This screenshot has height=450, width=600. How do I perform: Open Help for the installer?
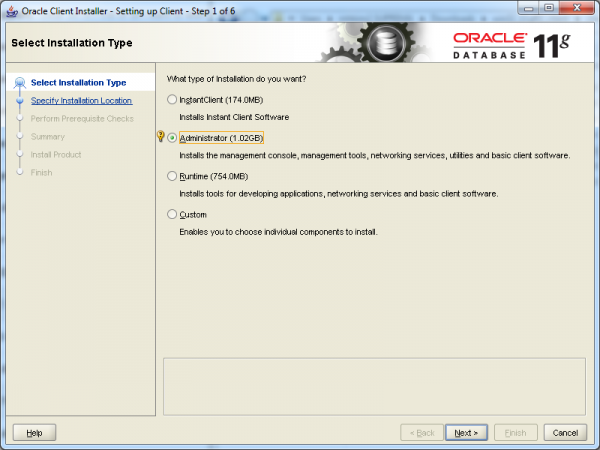33,432
